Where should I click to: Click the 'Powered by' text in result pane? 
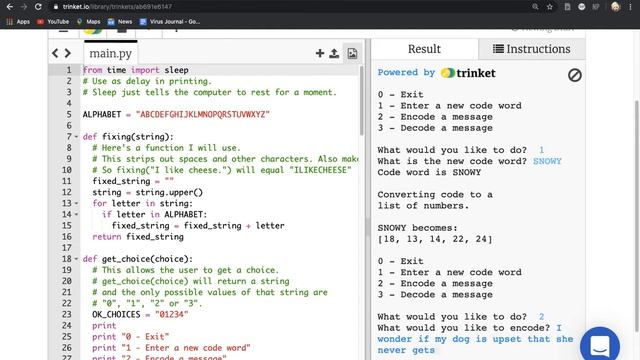(406, 72)
